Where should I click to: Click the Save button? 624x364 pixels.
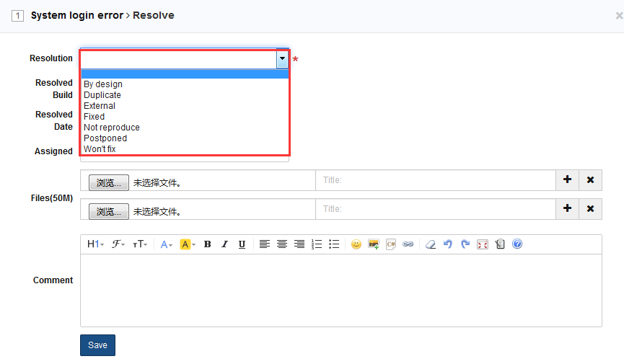coord(97,345)
